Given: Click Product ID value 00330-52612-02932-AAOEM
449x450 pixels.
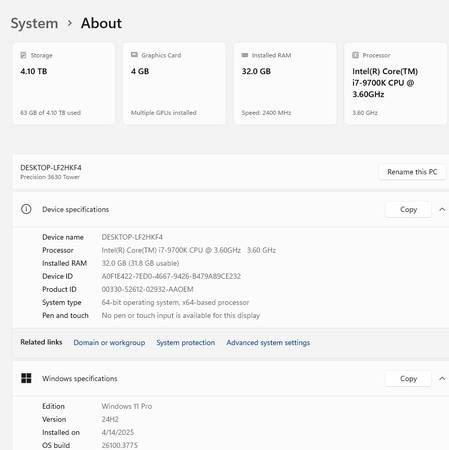Looking at the screenshot, I should click(x=147, y=289).
